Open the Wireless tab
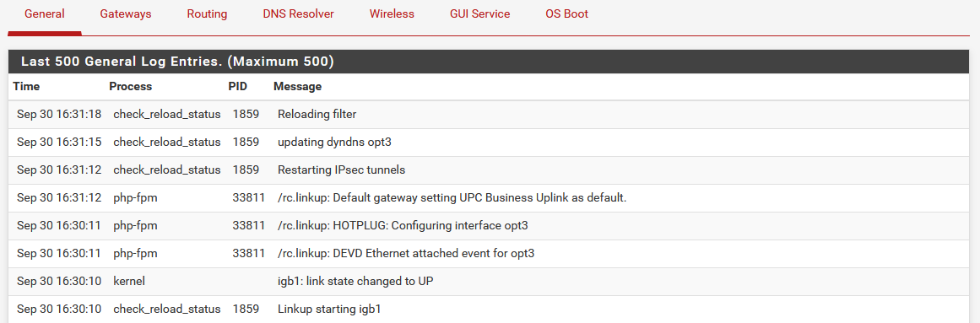The width and height of the screenshot is (980, 323). [392, 13]
